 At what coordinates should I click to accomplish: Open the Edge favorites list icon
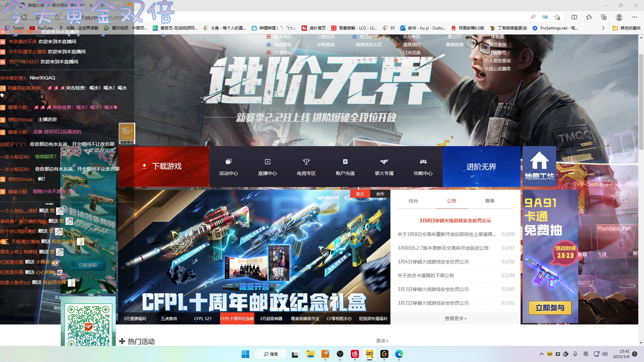(x=589, y=17)
